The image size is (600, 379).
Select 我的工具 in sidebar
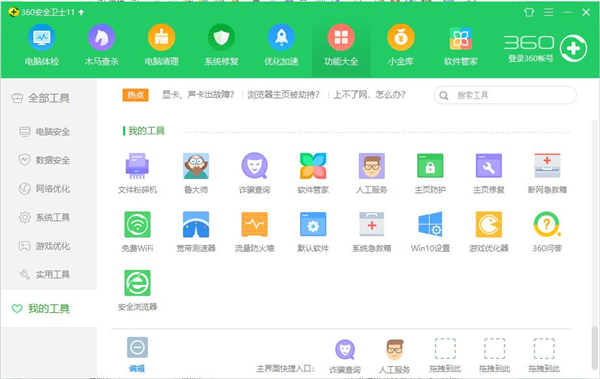(49, 309)
